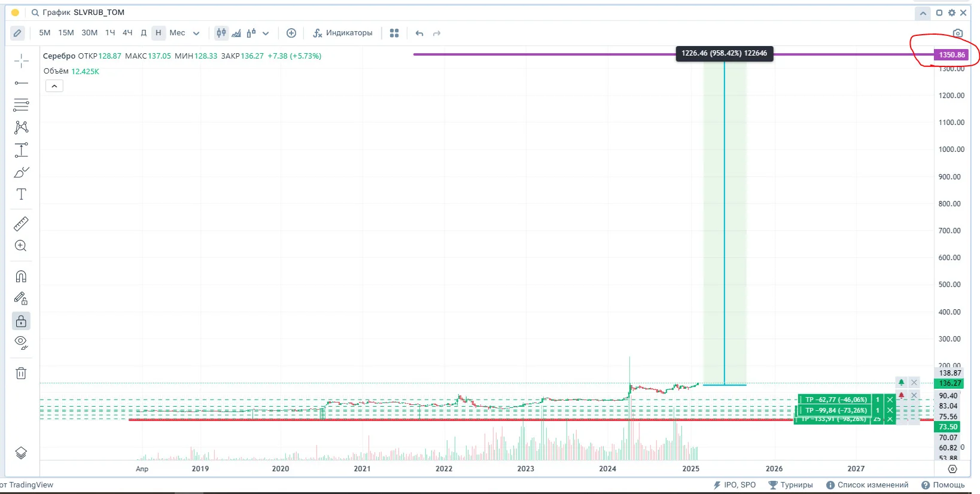Take a chart snapshot with camera icon
The width and height of the screenshot is (980, 494).
point(958,33)
